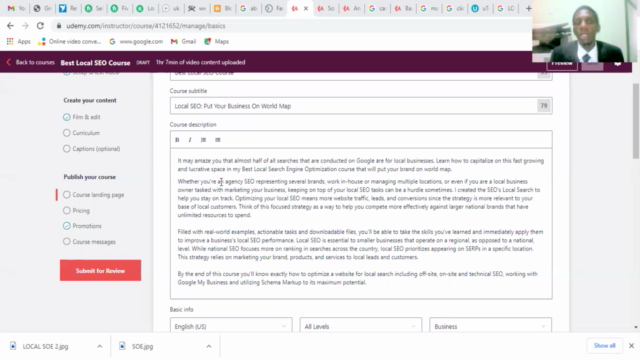
Task: Click the Preview button
Action: click(562, 65)
